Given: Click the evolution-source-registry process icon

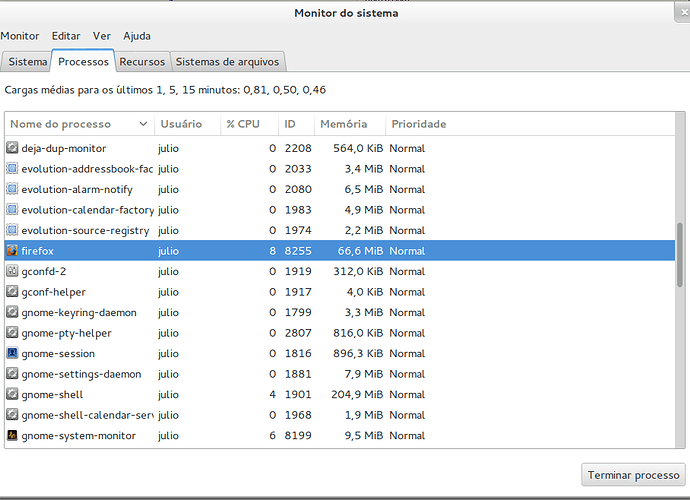Looking at the screenshot, I should (12, 230).
